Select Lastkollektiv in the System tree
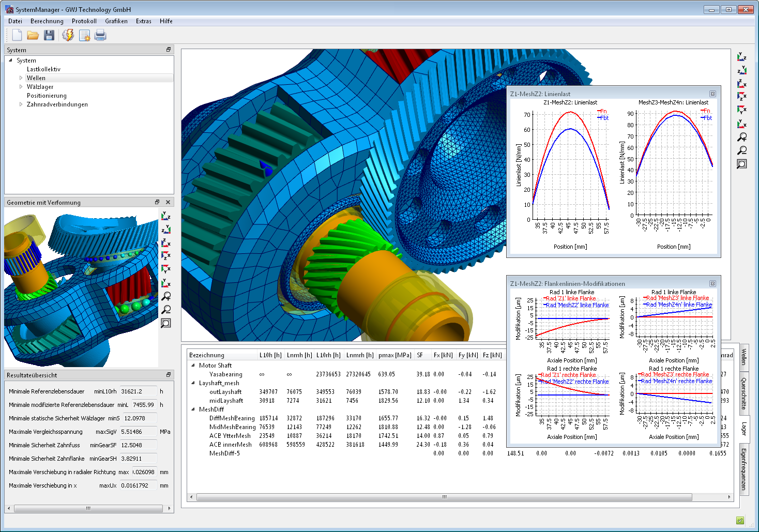759x532 pixels. tap(43, 69)
